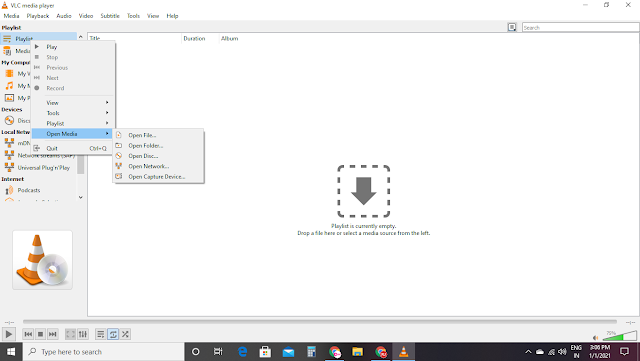Start playback with the Play button

[x=8, y=334]
